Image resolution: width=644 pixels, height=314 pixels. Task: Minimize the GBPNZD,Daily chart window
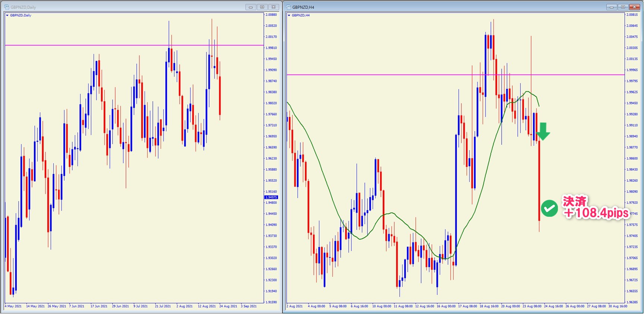(251, 7)
